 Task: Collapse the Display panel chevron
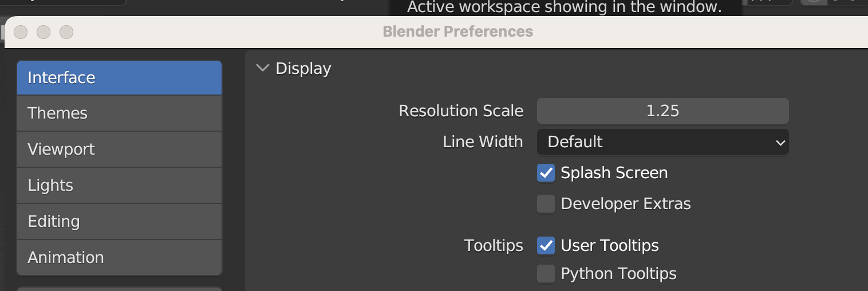tap(263, 68)
